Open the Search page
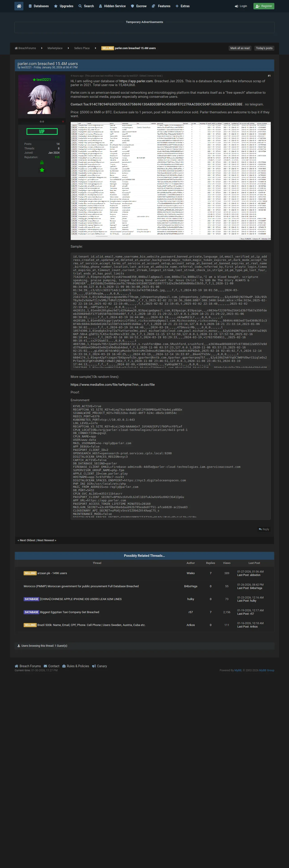289x868 pixels. coord(86,6)
